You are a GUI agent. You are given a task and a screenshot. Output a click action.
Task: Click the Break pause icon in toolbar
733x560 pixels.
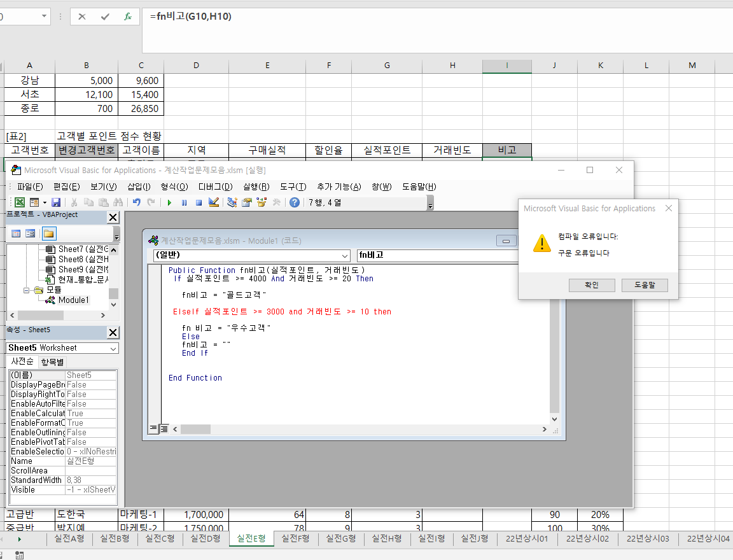[184, 202]
